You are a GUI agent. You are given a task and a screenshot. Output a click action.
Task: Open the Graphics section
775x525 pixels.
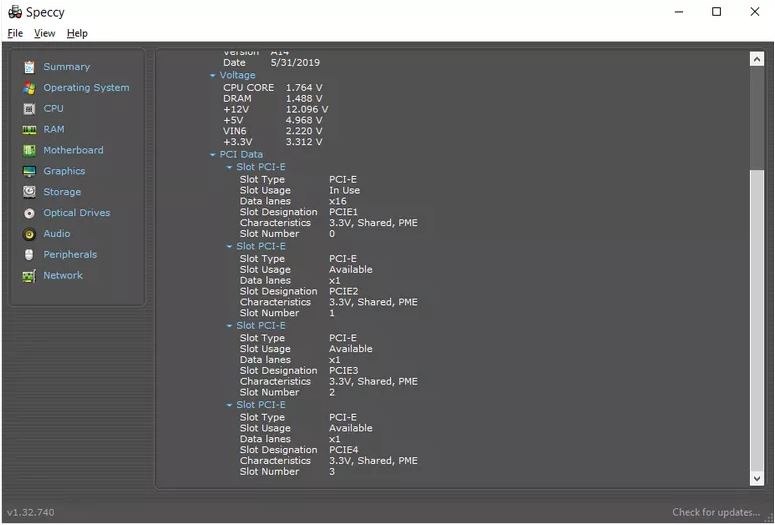click(x=64, y=171)
